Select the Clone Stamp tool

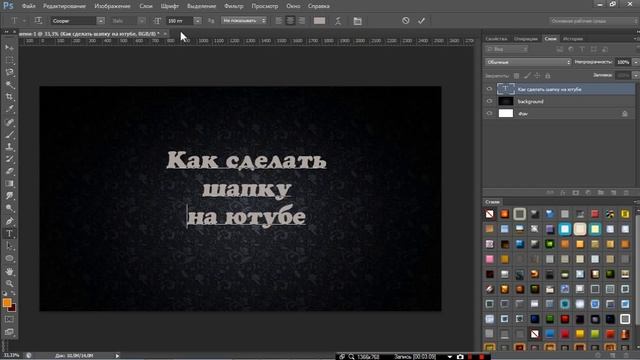click(9, 147)
